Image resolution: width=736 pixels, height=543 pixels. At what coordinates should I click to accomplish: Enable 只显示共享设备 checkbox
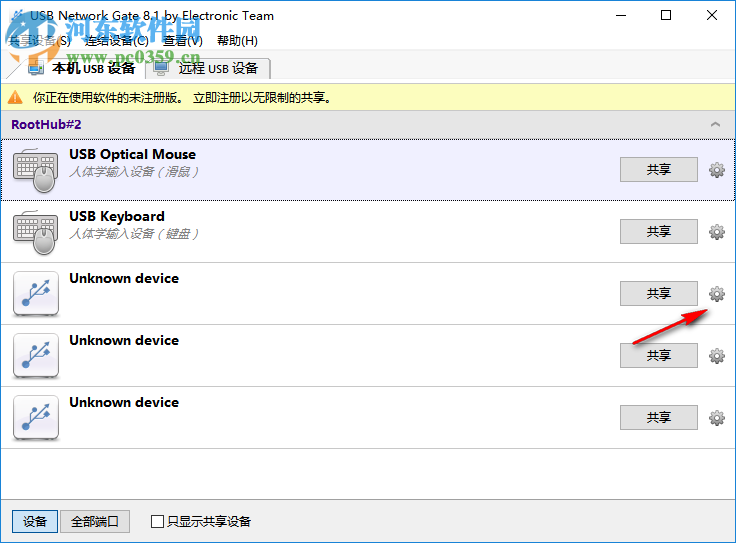point(157,521)
